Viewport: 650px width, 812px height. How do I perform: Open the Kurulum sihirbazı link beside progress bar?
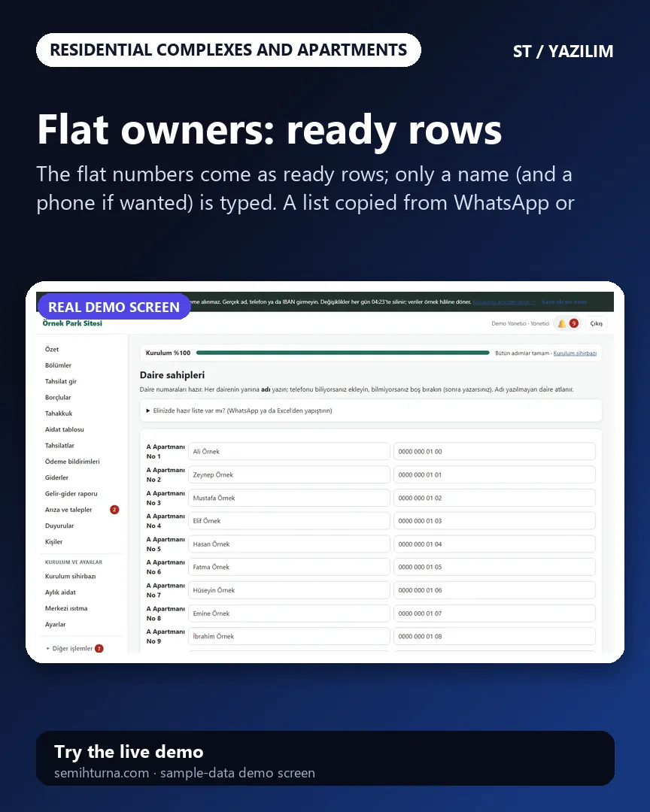pyautogui.click(x=575, y=353)
